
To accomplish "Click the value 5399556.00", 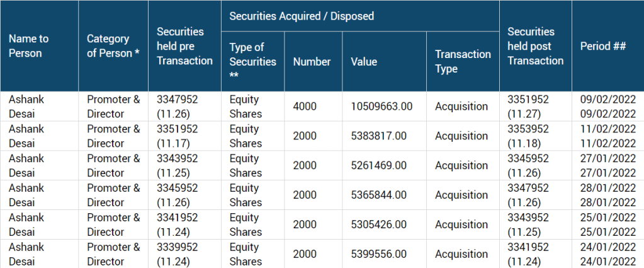I will point(379,254).
